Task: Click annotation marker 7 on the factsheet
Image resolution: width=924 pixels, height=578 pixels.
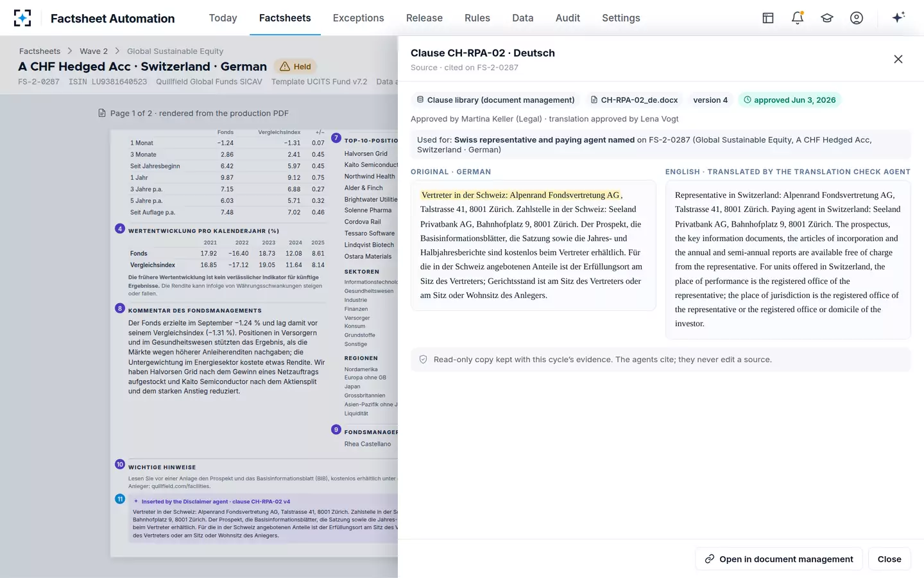Action: (336, 138)
